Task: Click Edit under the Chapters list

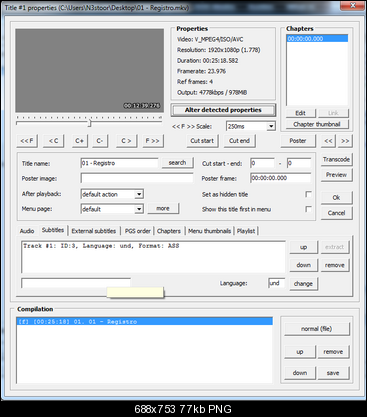Action: [300, 113]
